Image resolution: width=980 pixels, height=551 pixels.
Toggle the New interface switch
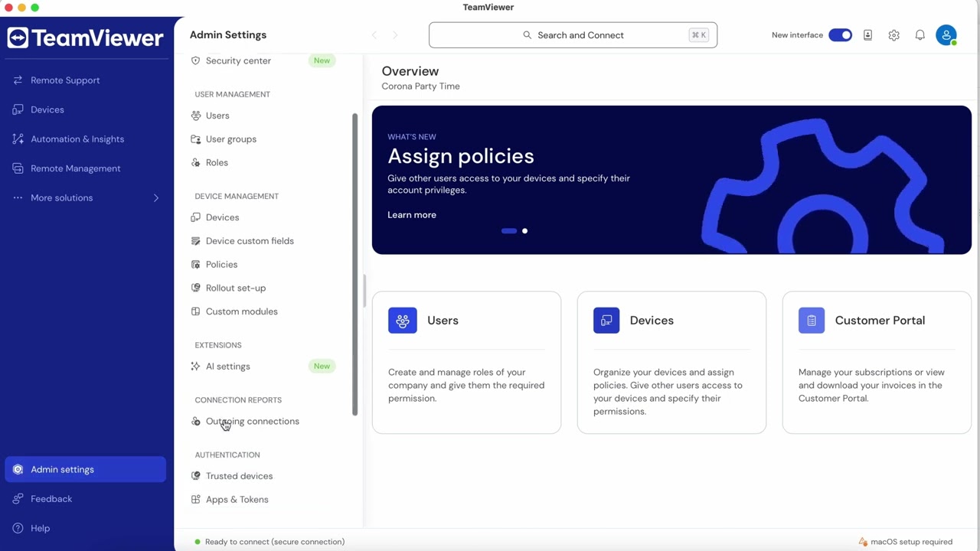(x=840, y=35)
